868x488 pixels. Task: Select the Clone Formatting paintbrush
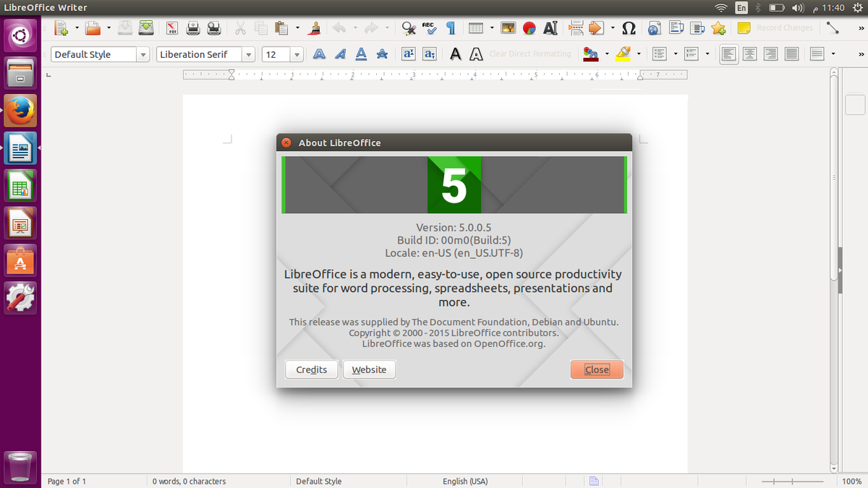314,28
